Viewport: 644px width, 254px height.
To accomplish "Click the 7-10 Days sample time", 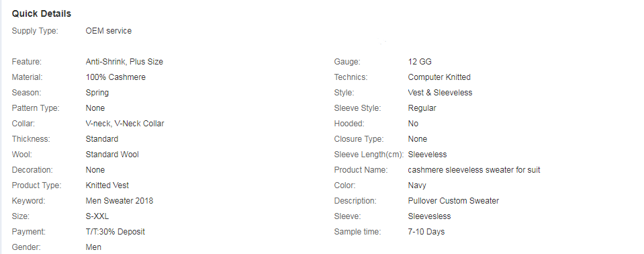I will tap(426, 232).
